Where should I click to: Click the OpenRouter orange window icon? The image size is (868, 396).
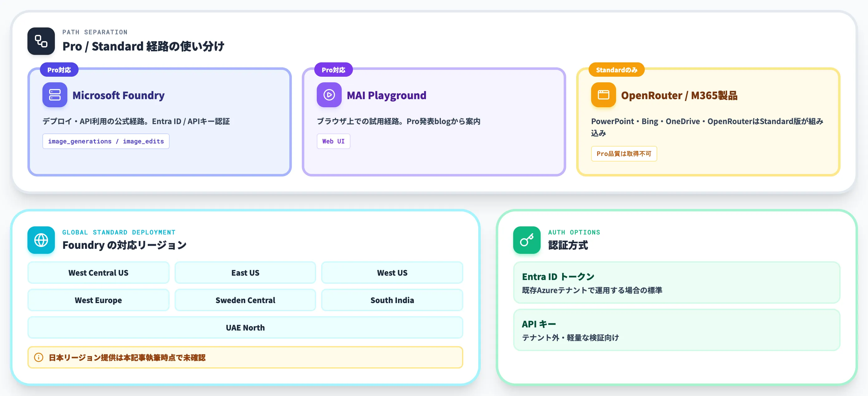[603, 95]
